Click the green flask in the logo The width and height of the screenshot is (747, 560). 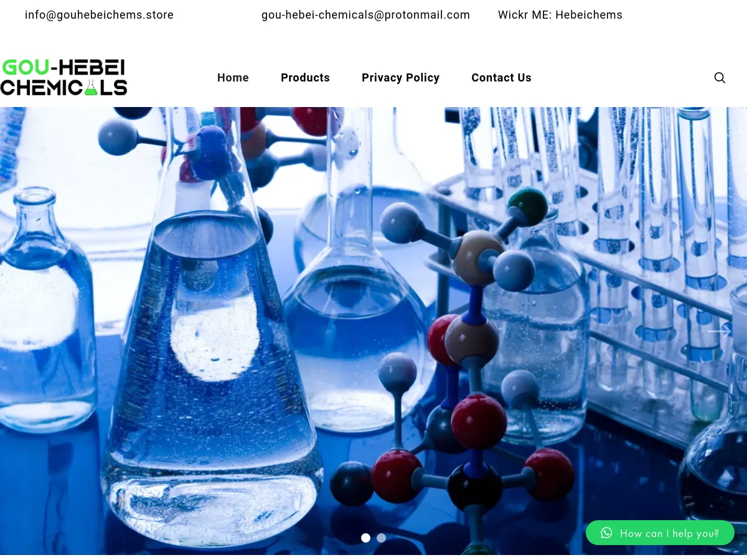click(x=92, y=87)
